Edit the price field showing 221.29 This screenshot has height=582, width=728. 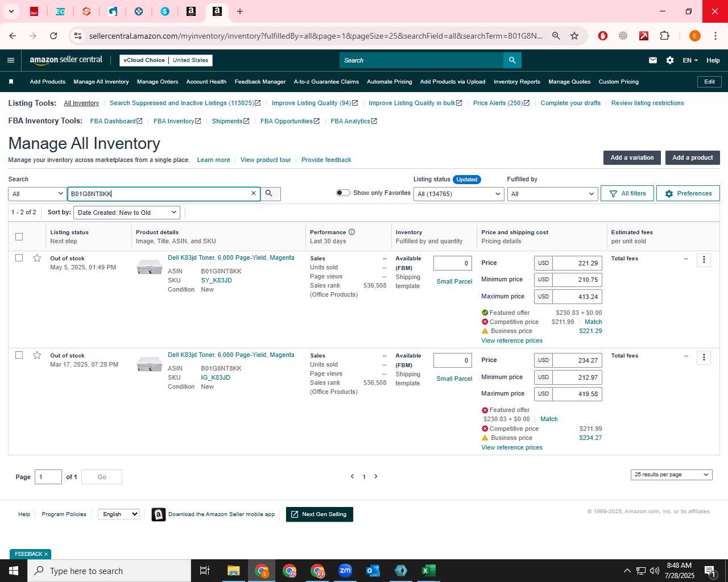(x=577, y=263)
